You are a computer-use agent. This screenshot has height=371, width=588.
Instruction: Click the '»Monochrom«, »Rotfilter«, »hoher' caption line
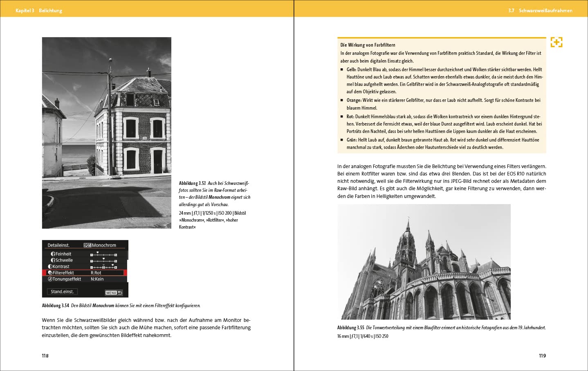[x=209, y=220]
